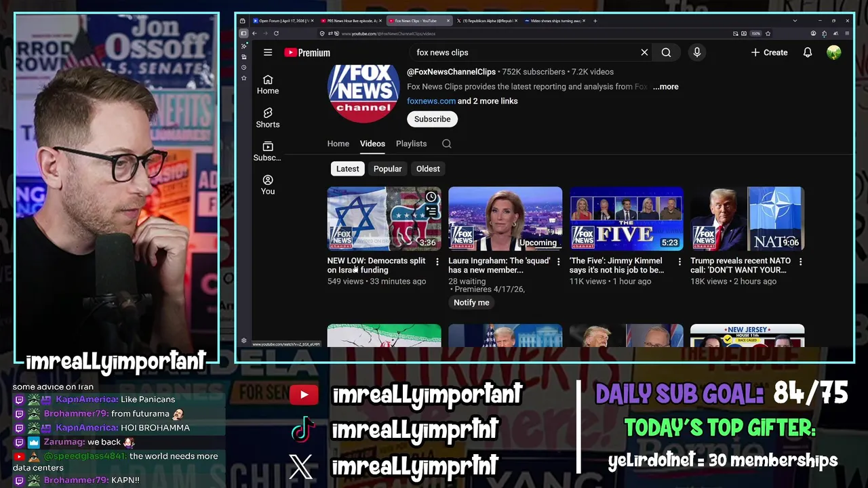The height and width of the screenshot is (488, 868).
Task: Switch to channel Playlists tab
Action: (411, 144)
